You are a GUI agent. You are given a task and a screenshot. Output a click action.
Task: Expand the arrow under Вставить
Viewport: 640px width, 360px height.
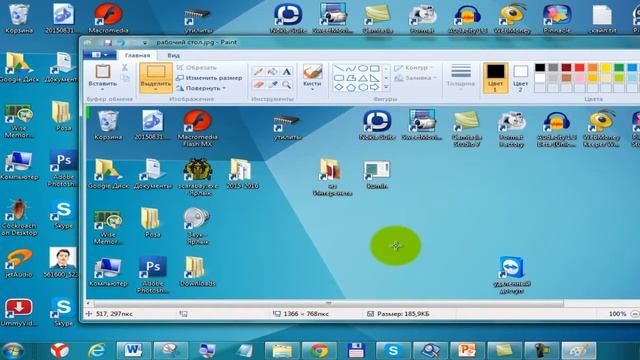[x=102, y=89]
